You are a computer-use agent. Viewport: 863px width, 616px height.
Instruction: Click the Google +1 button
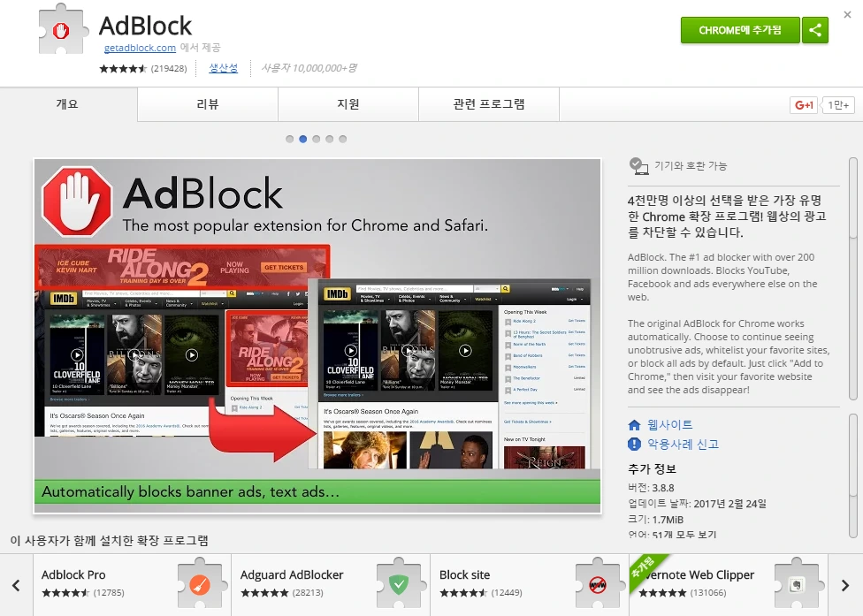click(x=804, y=104)
